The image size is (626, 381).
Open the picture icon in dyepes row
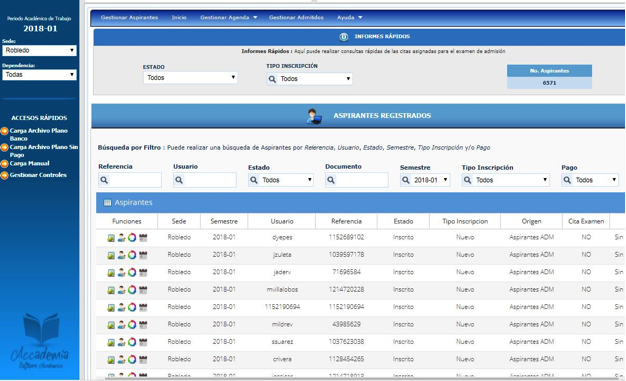pyautogui.click(x=111, y=238)
